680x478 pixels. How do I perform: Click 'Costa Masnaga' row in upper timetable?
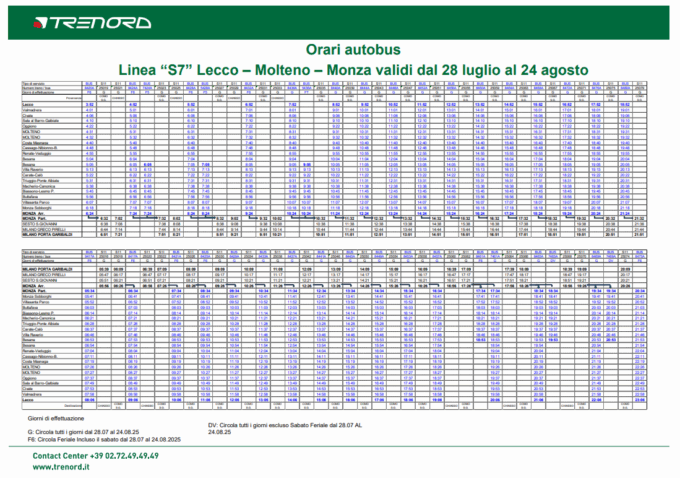[35, 143]
